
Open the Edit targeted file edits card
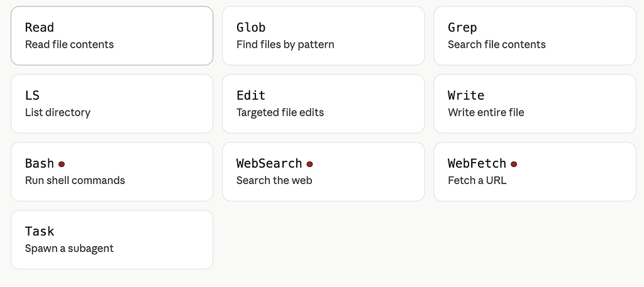point(323,104)
